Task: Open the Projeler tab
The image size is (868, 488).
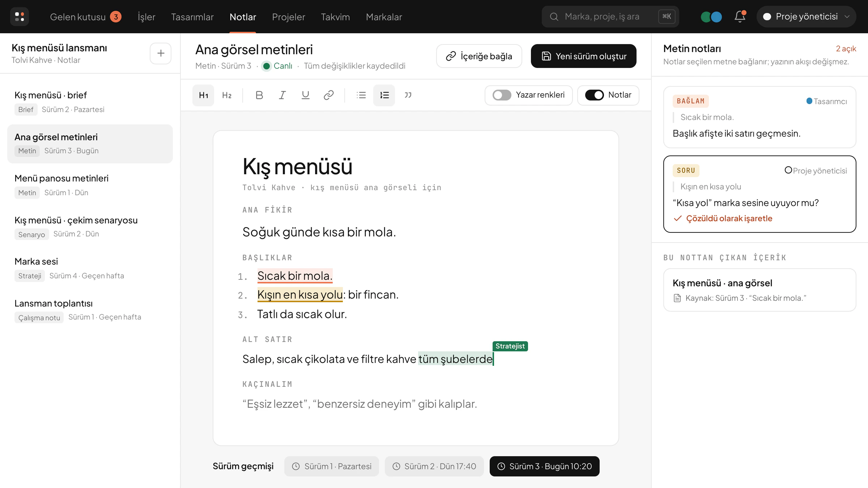Action: point(288,17)
